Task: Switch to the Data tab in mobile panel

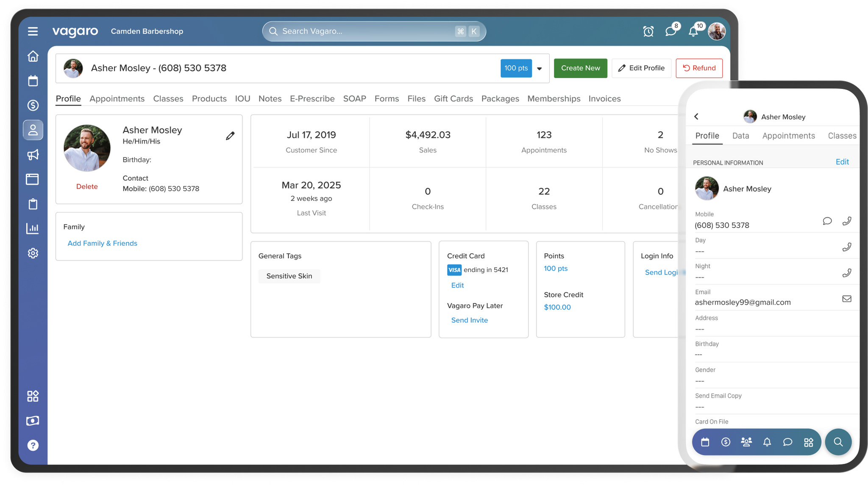Action: [740, 136]
